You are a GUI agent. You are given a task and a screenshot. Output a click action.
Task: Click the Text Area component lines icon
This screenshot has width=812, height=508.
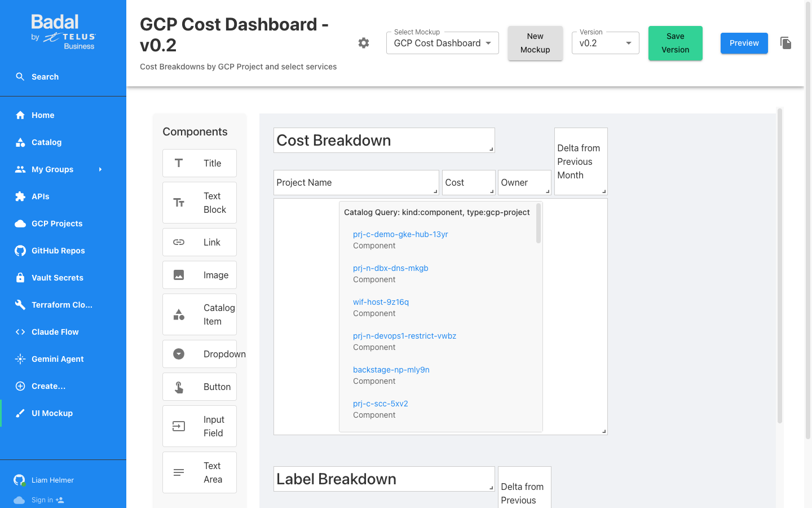179,472
